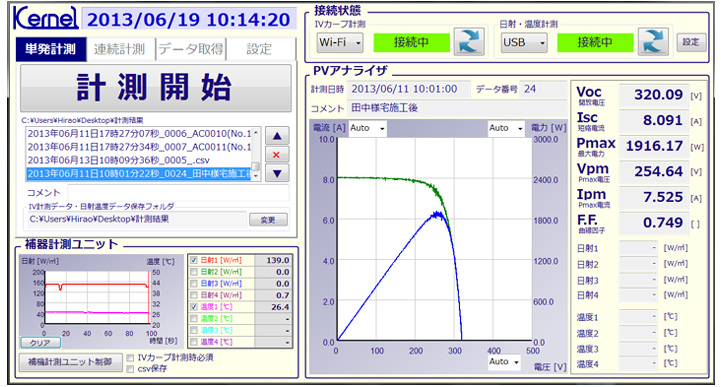Toggle the 温度1 [℃] checkbox

(x=194, y=307)
